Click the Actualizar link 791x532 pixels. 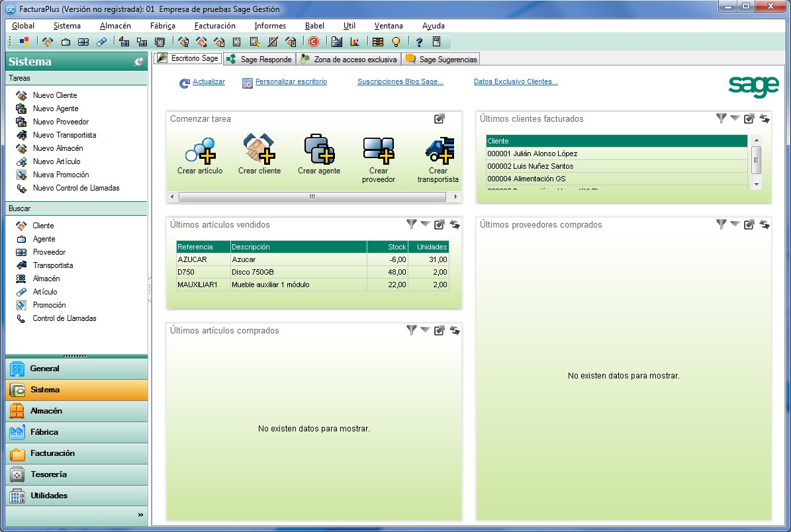[x=209, y=81]
